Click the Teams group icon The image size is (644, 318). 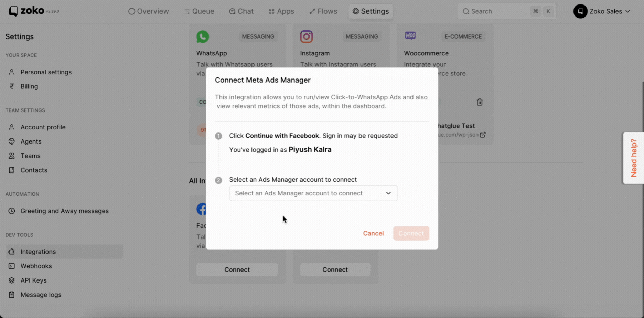(12, 156)
